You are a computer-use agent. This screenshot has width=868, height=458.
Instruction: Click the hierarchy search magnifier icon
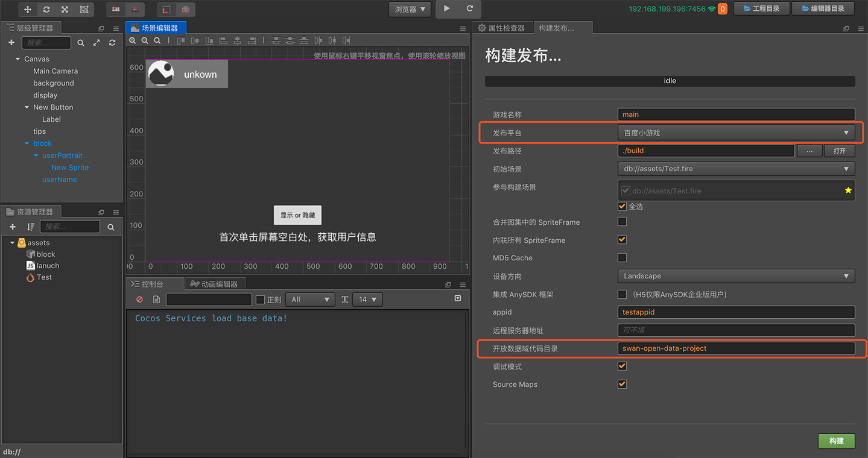pos(81,43)
